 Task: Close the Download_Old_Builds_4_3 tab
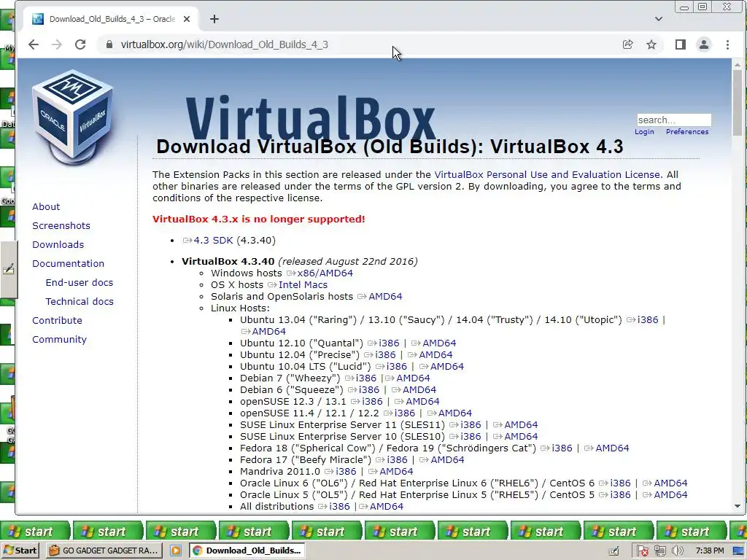pos(187,19)
